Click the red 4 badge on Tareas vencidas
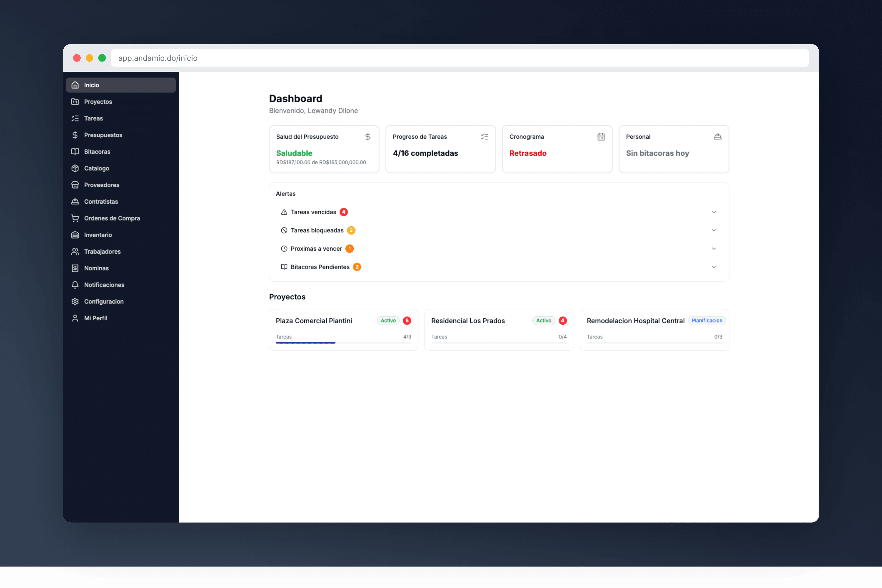 [343, 212]
